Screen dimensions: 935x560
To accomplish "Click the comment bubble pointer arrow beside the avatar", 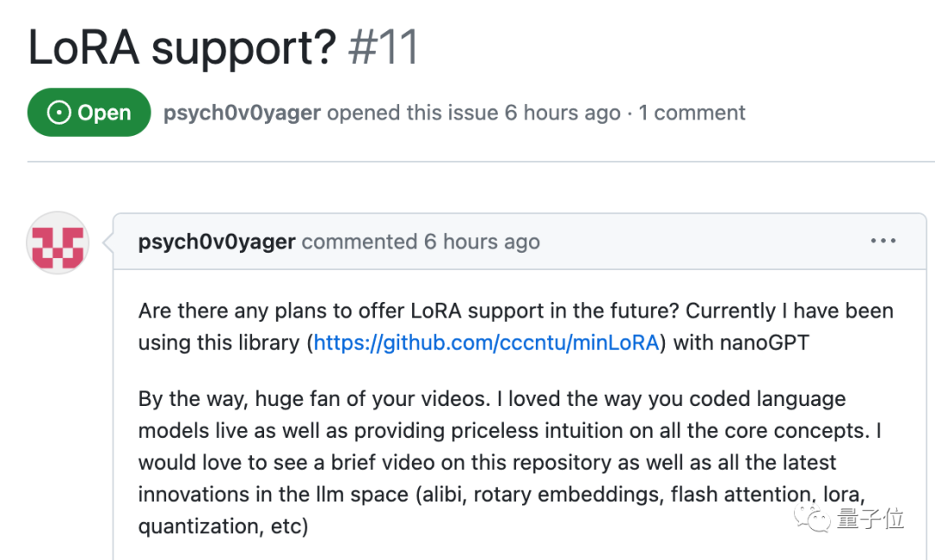I will [x=108, y=242].
